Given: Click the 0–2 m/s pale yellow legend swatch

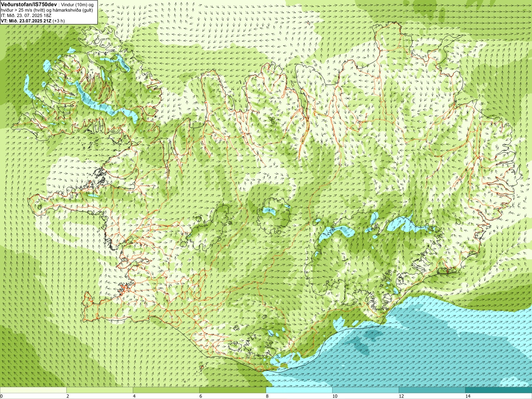Looking at the screenshot, I should (x=33, y=390).
